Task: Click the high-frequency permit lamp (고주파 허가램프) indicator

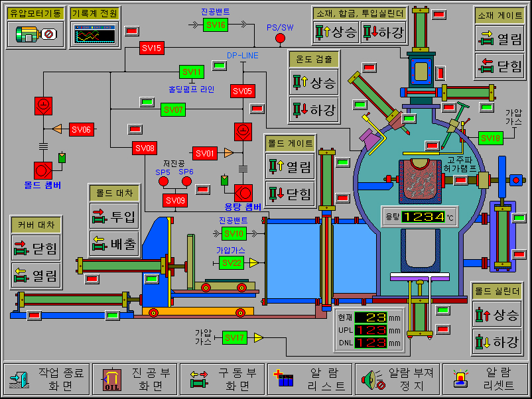Action: click(461, 180)
